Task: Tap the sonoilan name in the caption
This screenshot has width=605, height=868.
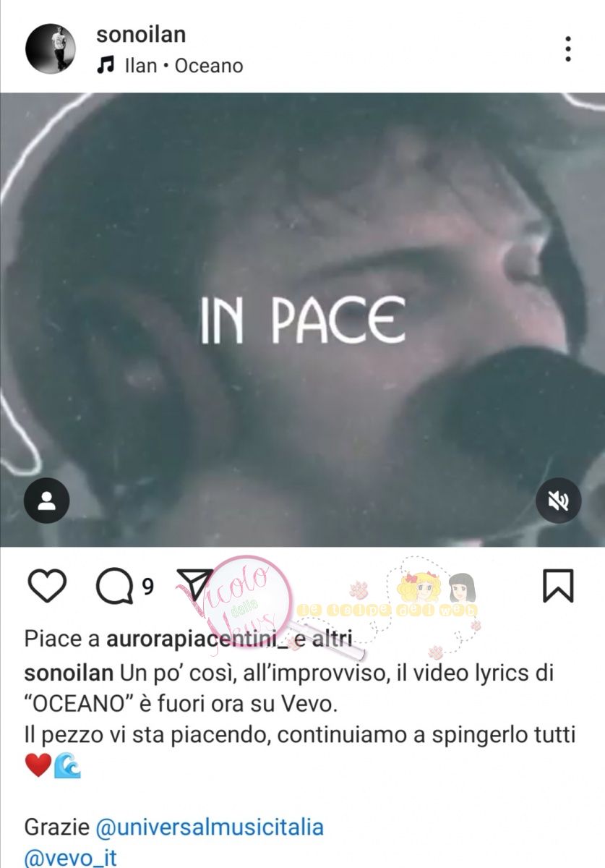Action: [69, 673]
